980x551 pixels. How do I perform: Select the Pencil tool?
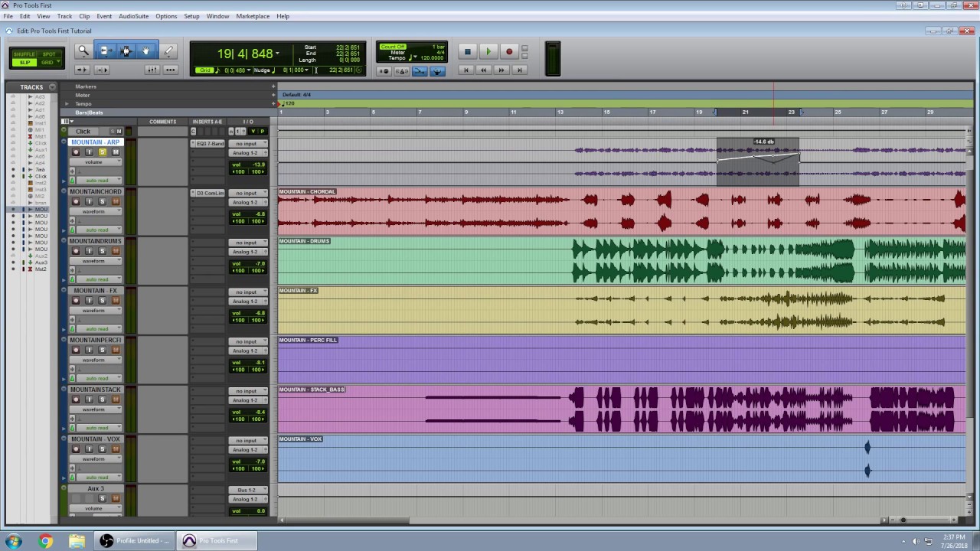click(x=168, y=51)
